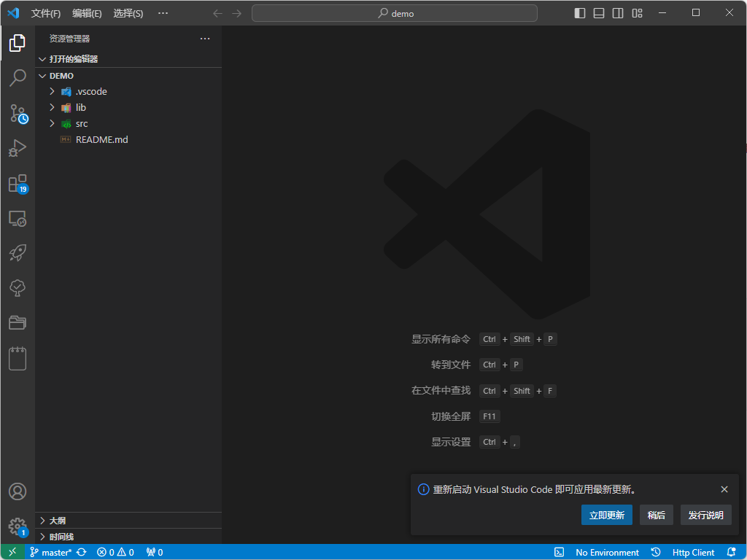Open the 文件(F) menu

coord(46,13)
